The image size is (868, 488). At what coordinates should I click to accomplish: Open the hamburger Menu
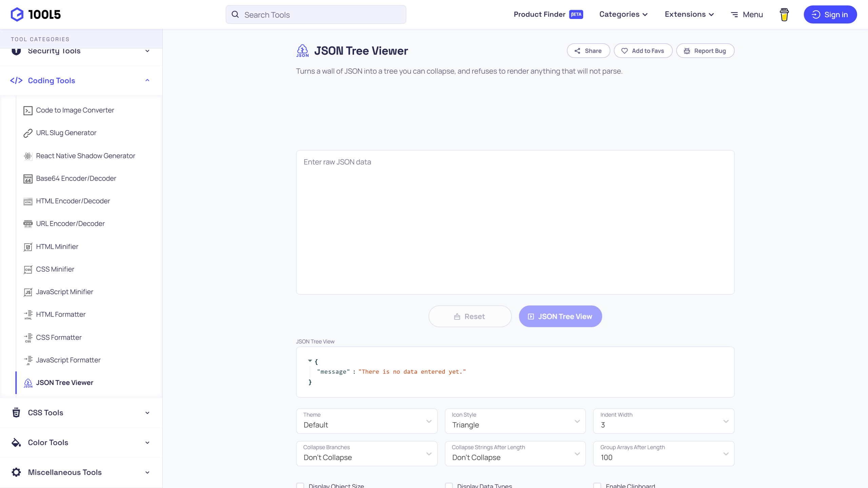point(747,15)
